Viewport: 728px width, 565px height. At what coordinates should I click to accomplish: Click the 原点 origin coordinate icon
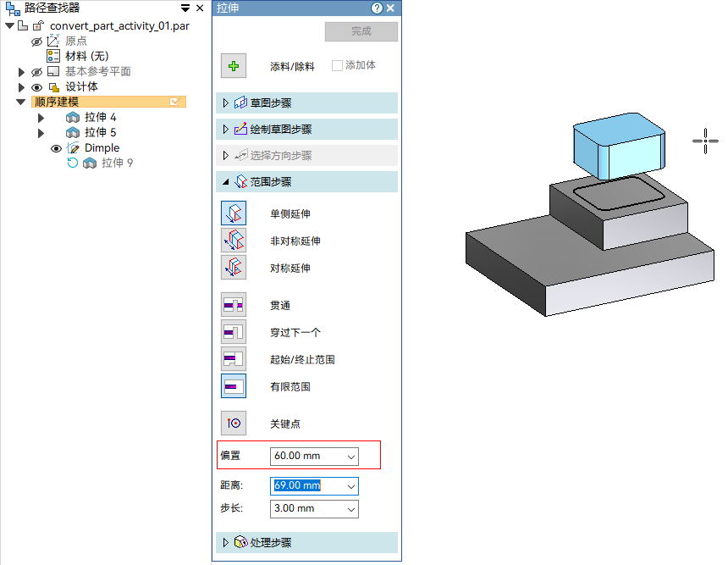[x=53, y=41]
